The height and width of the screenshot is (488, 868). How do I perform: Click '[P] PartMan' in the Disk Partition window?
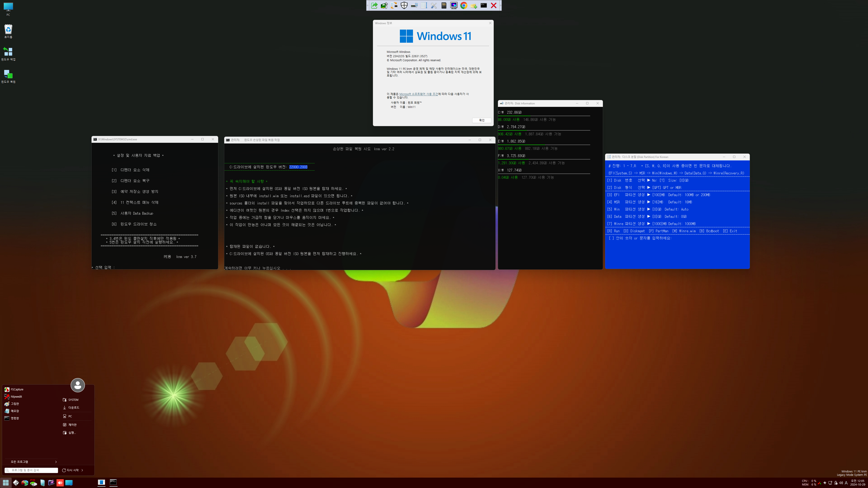point(658,231)
